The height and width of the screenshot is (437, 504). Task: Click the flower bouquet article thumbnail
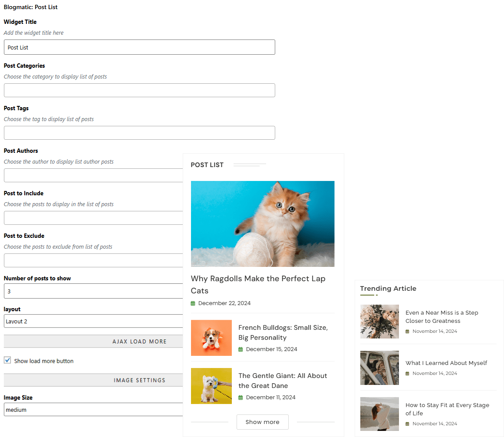click(x=379, y=322)
